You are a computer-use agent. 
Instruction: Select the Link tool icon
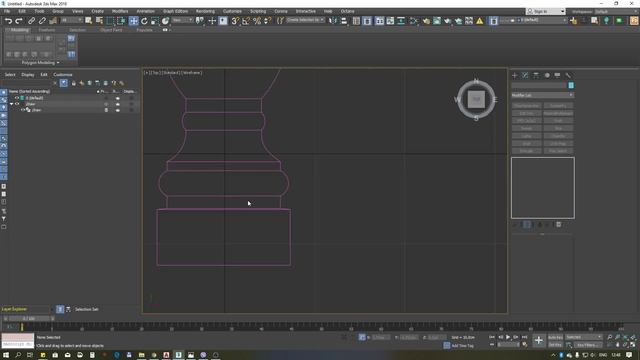click(31, 21)
